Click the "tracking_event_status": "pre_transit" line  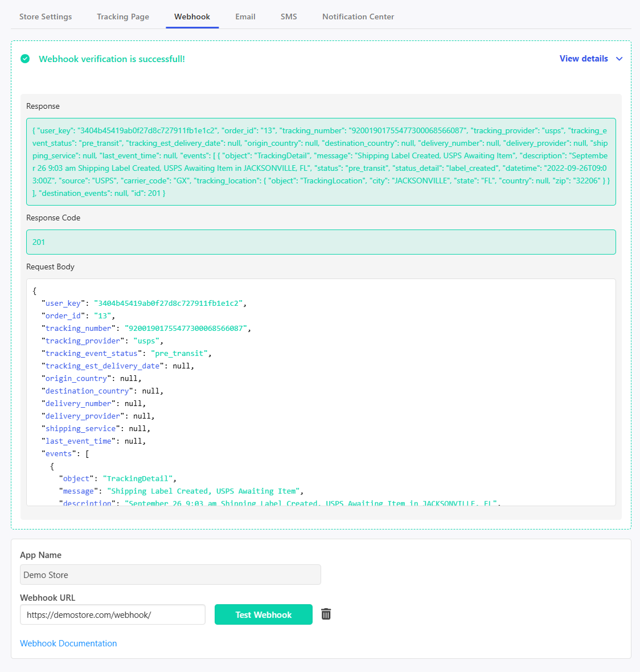(x=126, y=353)
